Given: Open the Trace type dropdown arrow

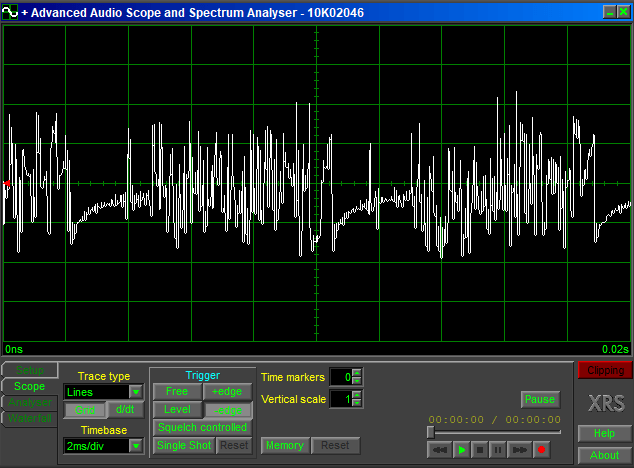Looking at the screenshot, I should pos(136,392).
